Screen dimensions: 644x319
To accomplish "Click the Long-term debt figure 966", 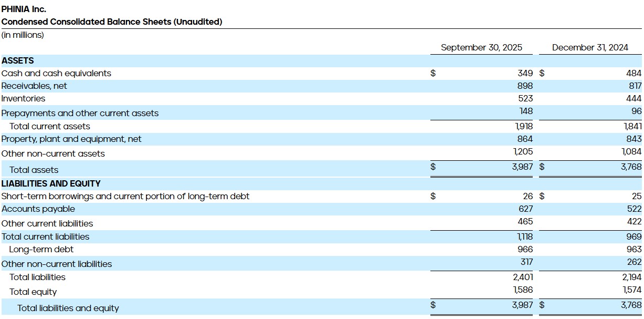I will [525, 249].
